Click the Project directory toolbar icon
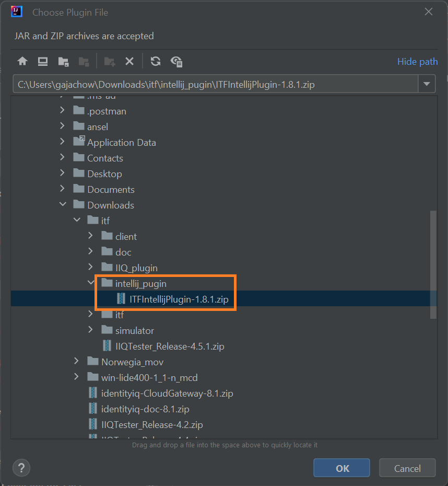The width and height of the screenshot is (448, 486). pyautogui.click(x=64, y=61)
